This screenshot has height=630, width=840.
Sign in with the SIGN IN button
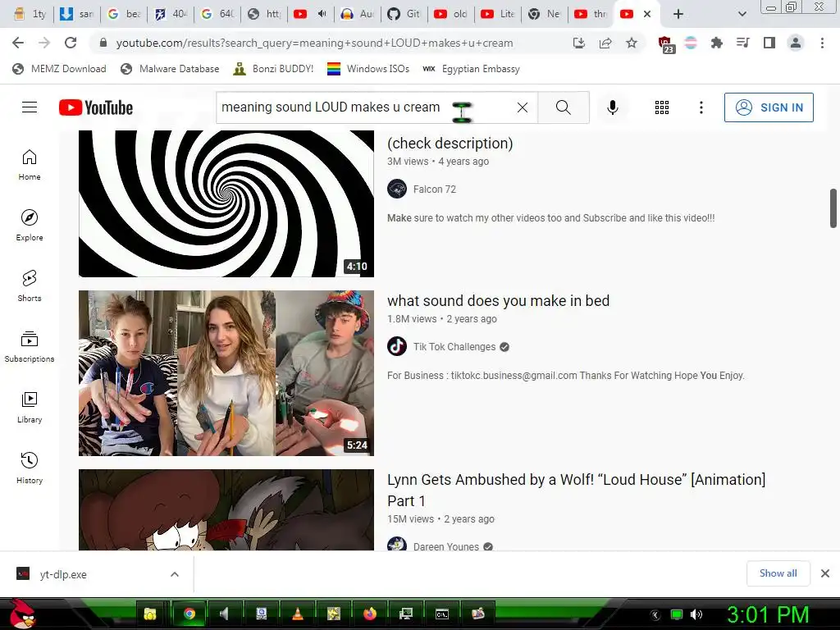(x=769, y=107)
